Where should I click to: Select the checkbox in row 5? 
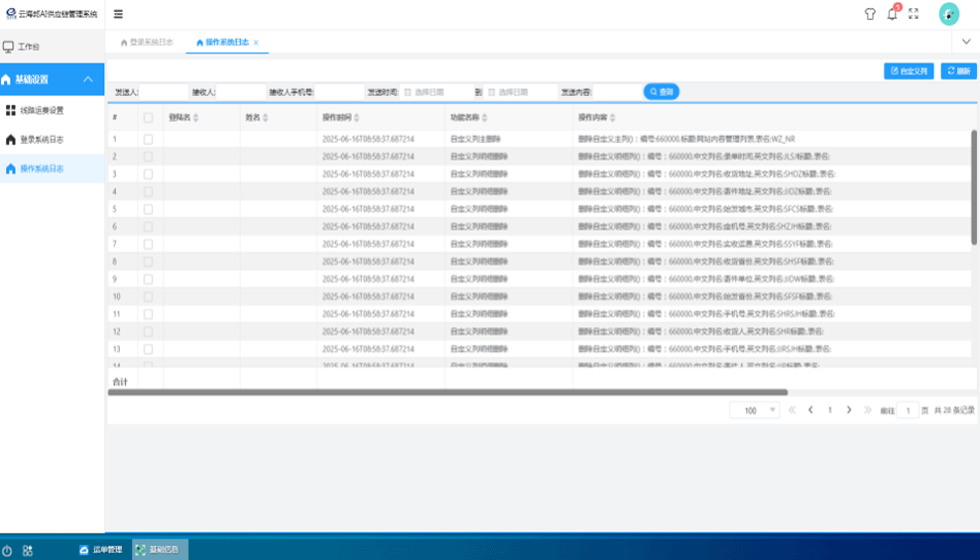(x=148, y=209)
